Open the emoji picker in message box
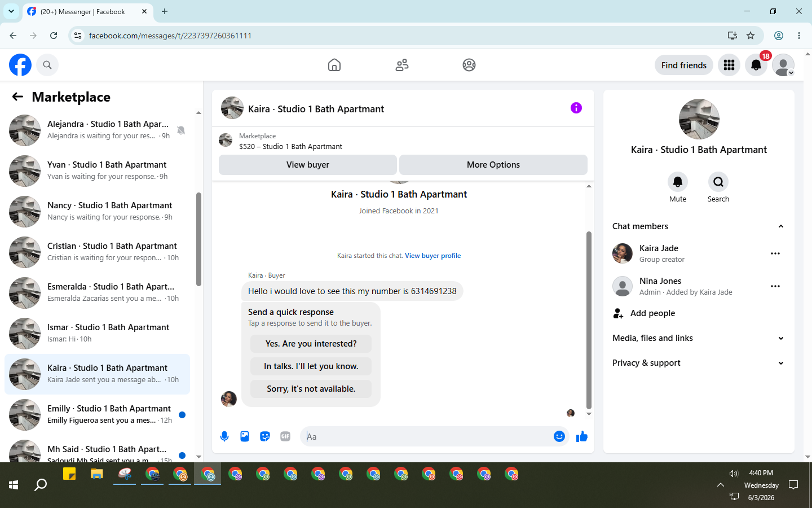 [559, 436]
